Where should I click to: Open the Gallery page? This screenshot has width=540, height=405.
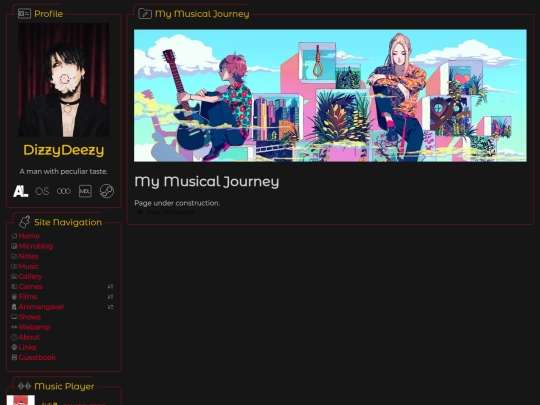pos(30,277)
